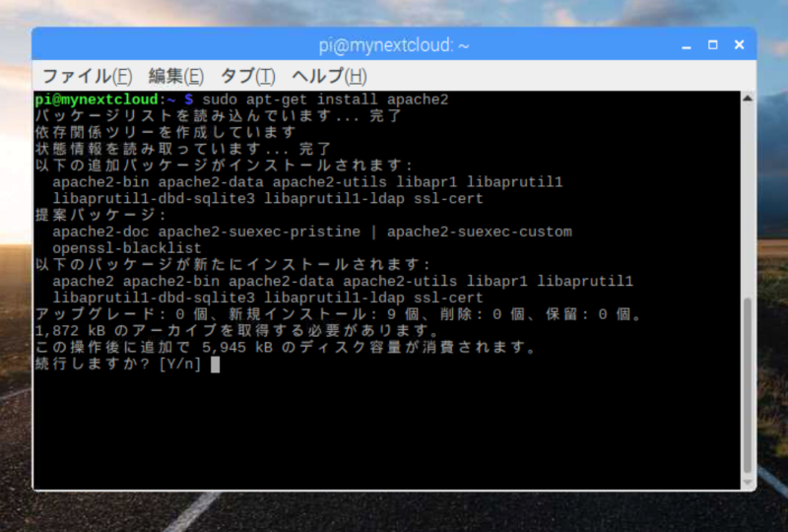Click the scrollbar up arrow
The height and width of the screenshot is (532, 788).
(x=748, y=99)
